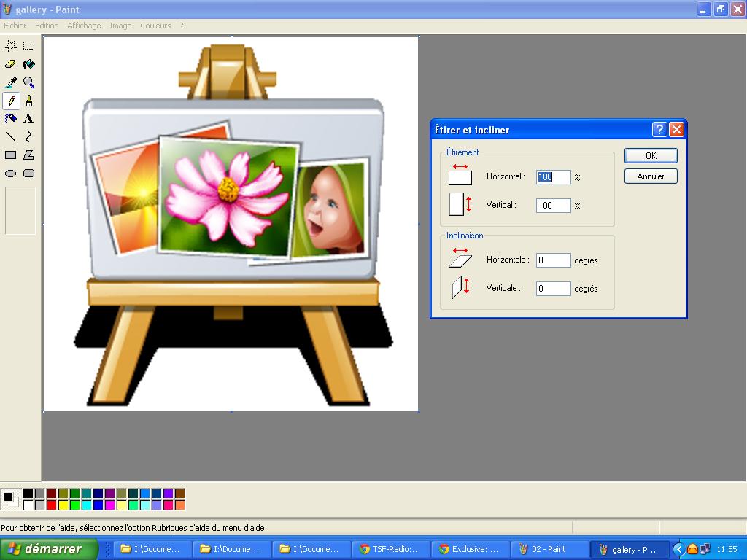Screen dimensions: 747x560
Task: Pick the bright yellow color swatch
Action: [63, 505]
